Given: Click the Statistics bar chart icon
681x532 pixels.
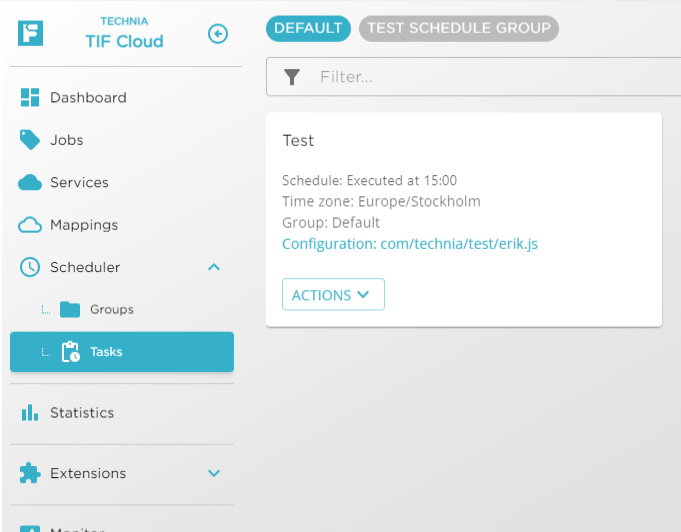Looking at the screenshot, I should pyautogui.click(x=30, y=413).
